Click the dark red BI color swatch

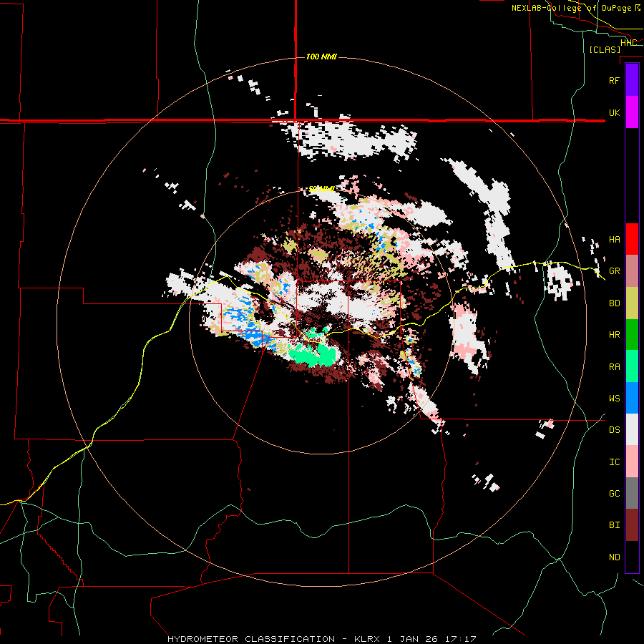(x=632, y=525)
